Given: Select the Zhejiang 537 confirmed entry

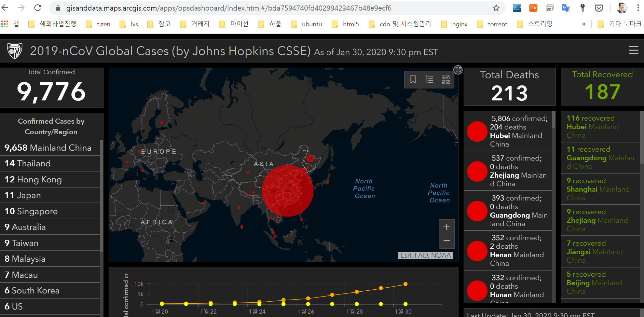Looking at the screenshot, I should 508,171.
